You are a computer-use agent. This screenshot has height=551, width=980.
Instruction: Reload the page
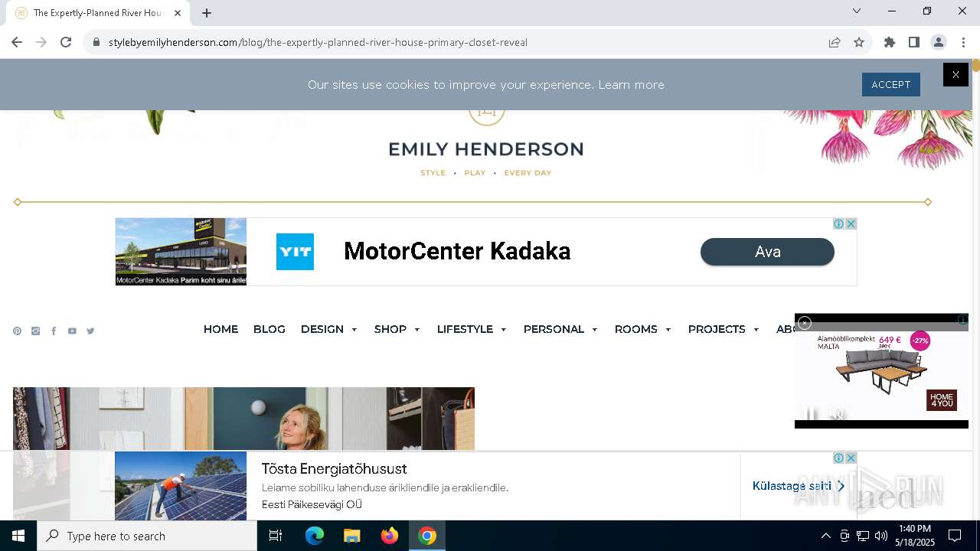(66, 42)
